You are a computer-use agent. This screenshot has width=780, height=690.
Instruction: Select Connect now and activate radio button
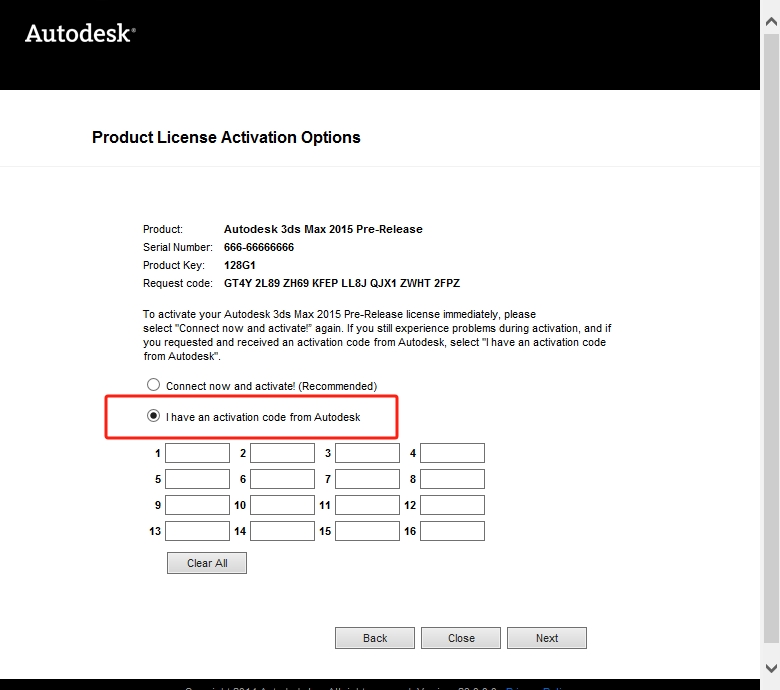(153, 385)
